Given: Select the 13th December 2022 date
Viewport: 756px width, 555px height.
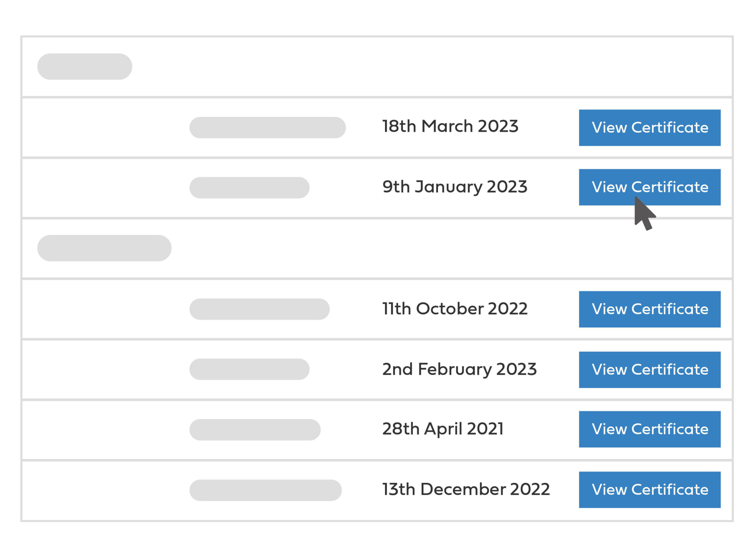Looking at the screenshot, I should pos(466,489).
